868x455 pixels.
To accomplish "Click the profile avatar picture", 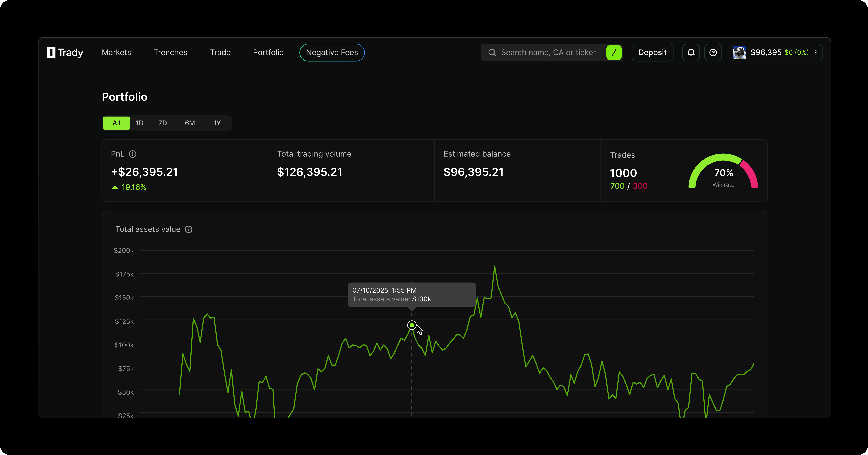I will pyautogui.click(x=740, y=53).
